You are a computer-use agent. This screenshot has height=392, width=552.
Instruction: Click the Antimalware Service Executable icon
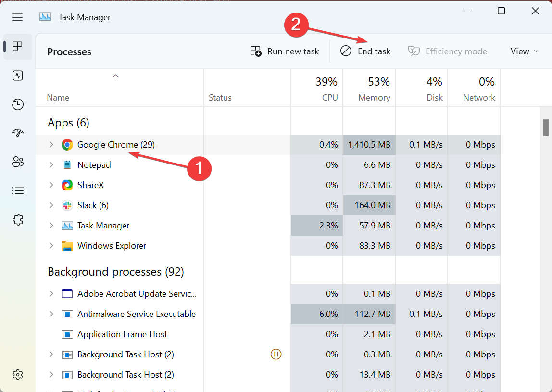tap(67, 314)
